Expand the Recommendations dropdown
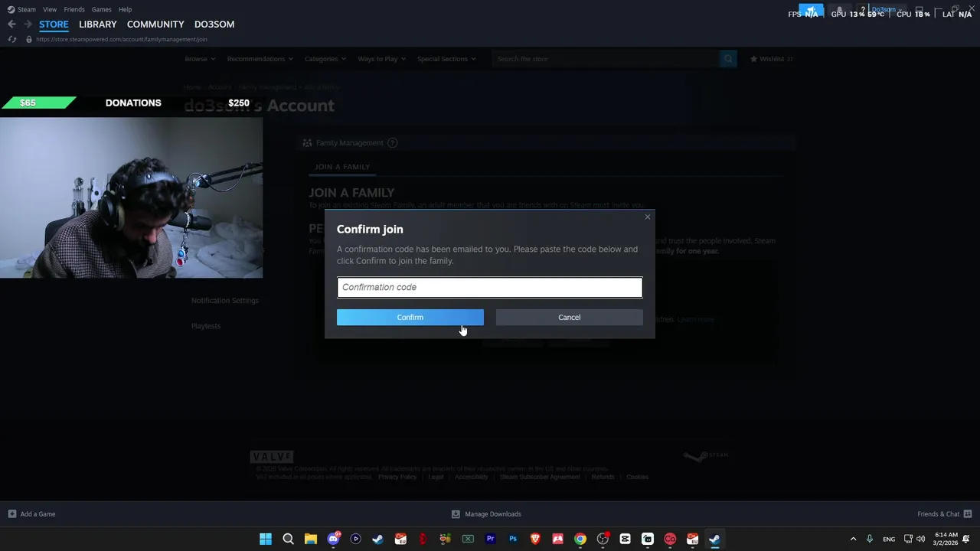Viewport: 980px width, 551px height. (x=260, y=59)
